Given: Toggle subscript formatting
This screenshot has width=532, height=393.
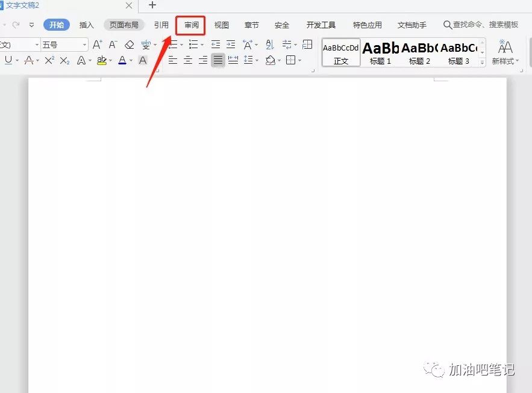Looking at the screenshot, I should [x=64, y=60].
